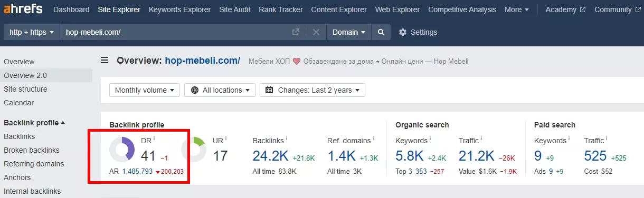This screenshot has height=198, width=644.
Task: Click the search magnifier button
Action: [381, 32]
